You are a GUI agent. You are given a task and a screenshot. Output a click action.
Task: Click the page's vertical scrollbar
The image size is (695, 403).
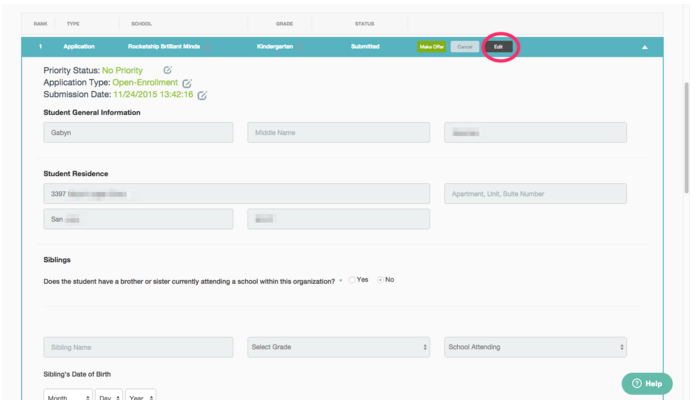(687, 137)
